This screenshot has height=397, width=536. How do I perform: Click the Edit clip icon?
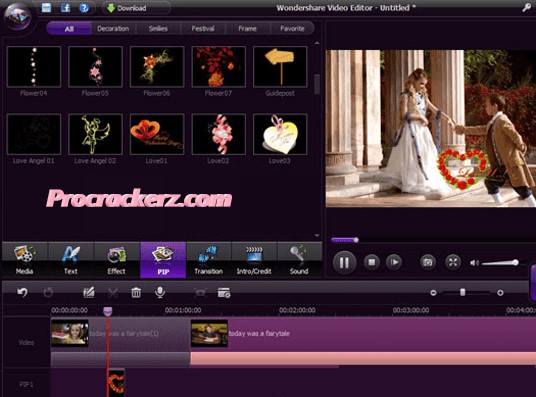pos(89,292)
